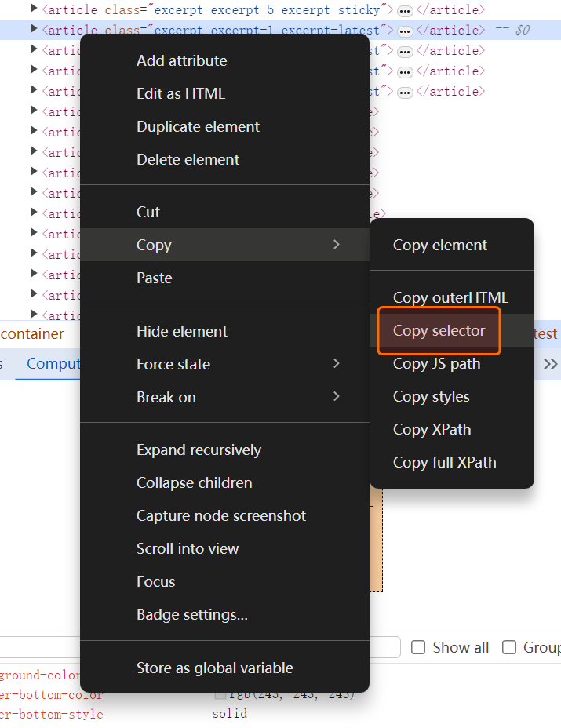This screenshot has width=561, height=728.
Task: Toggle the Group checkbox
Action: 509,647
